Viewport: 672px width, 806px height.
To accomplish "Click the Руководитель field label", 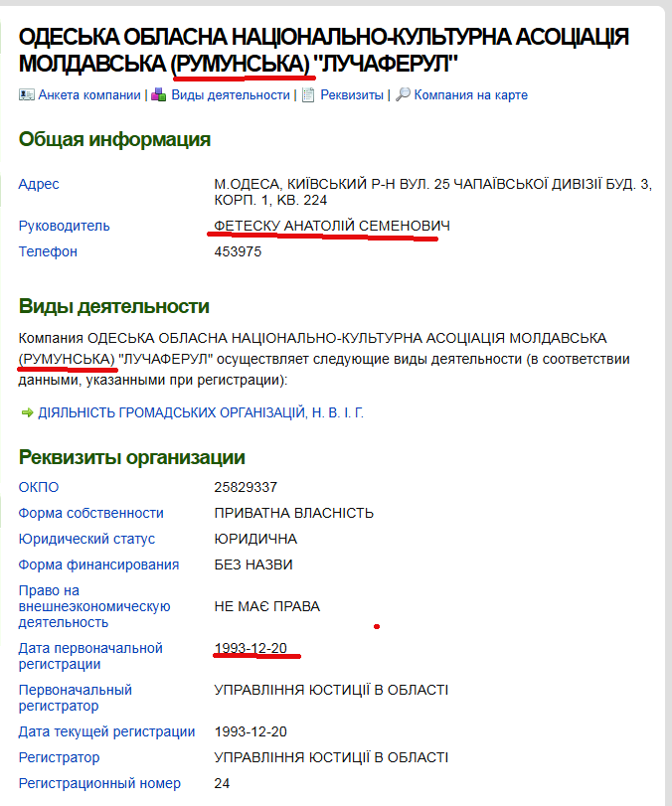I will click(65, 226).
